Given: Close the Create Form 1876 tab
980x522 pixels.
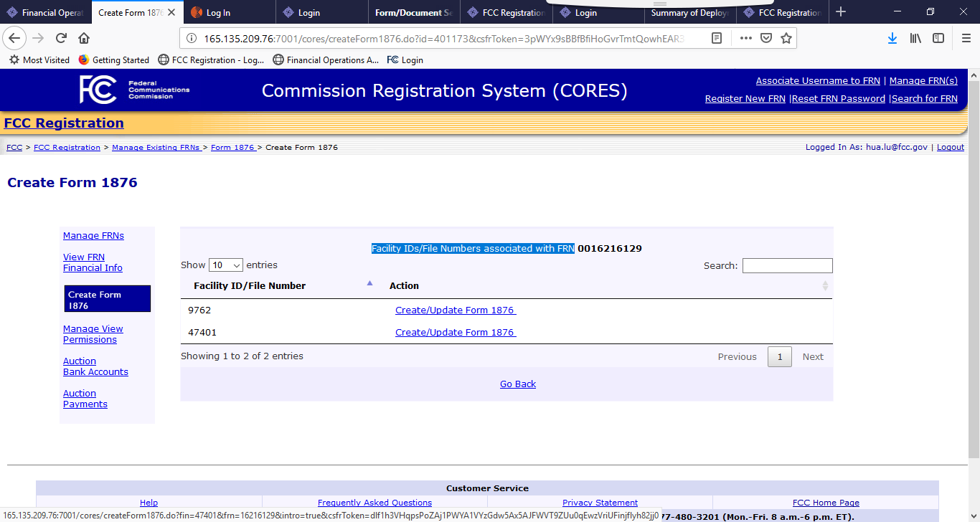Looking at the screenshot, I should (171, 12).
